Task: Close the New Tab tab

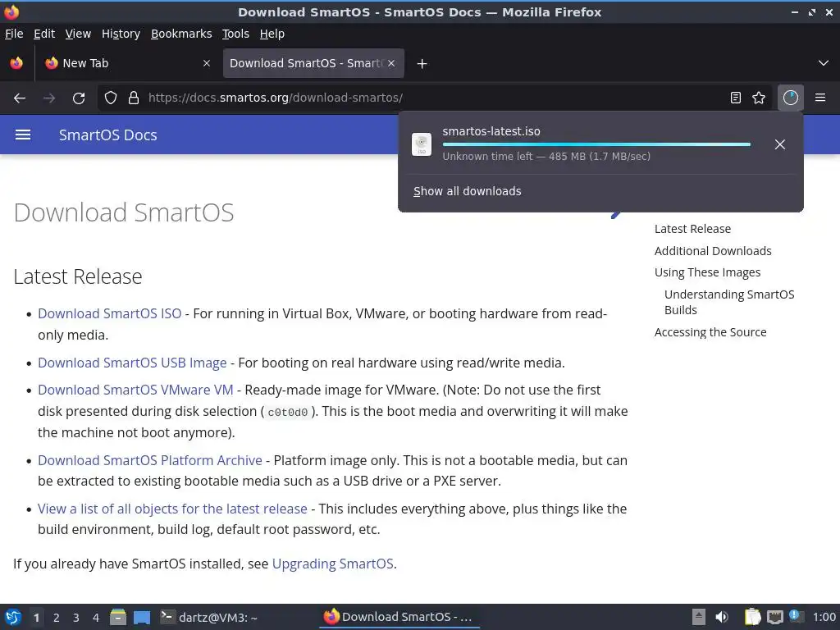Action: (207, 63)
